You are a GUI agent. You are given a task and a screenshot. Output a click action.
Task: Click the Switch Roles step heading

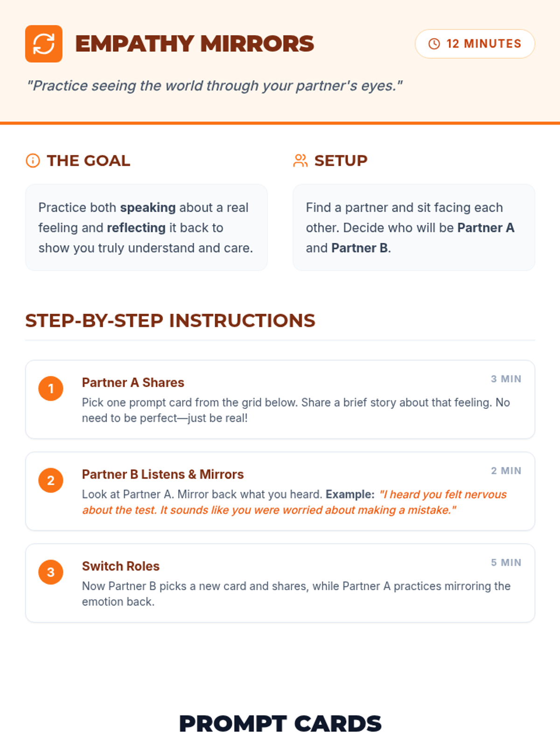coord(121,566)
